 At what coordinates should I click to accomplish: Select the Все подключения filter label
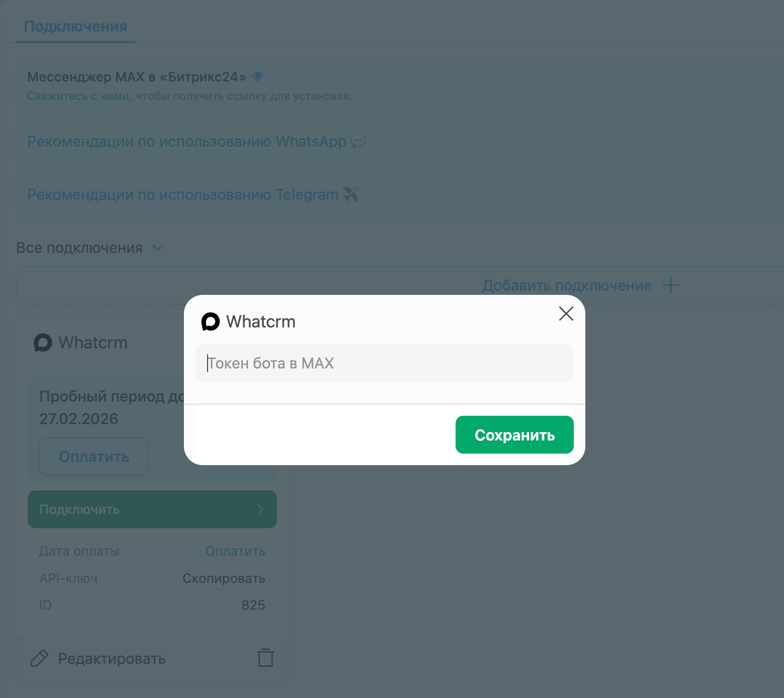coord(79,248)
